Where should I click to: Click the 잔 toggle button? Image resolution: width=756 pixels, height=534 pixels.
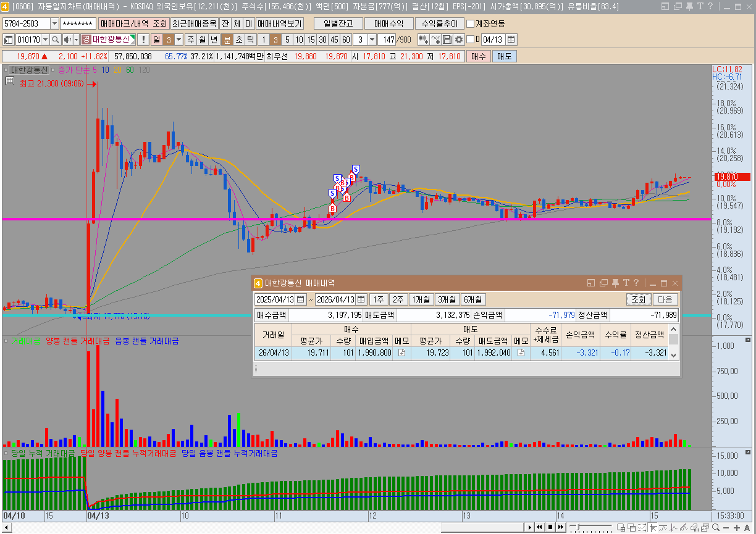tap(225, 23)
